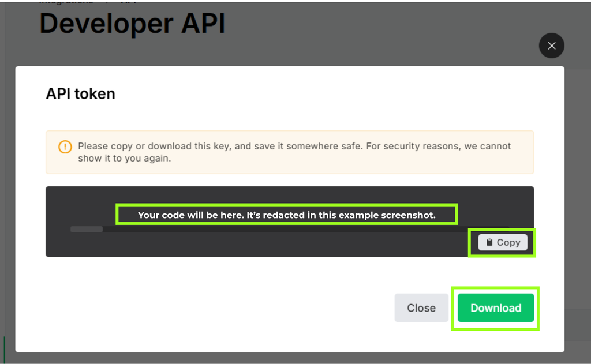Click the orange warning exclamation icon
591x364 pixels.
65,147
